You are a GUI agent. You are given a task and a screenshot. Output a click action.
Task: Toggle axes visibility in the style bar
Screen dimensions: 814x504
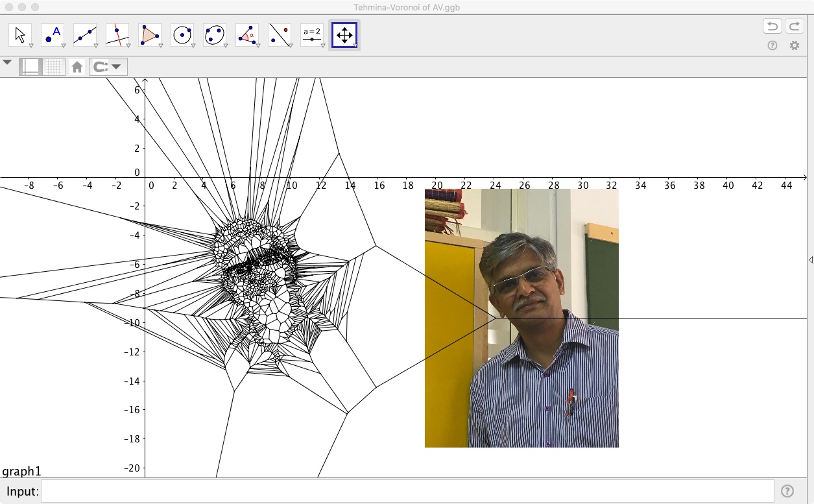[x=30, y=67]
